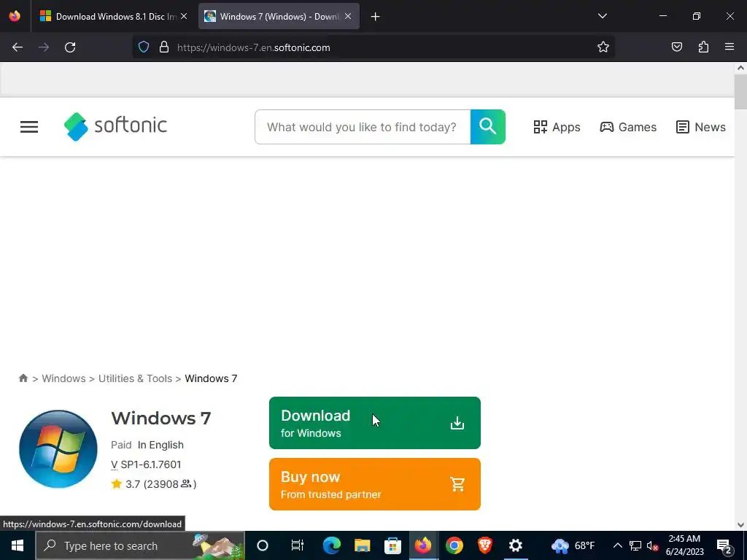Click the teal search magnifier button
This screenshot has width=747, height=560.
pyautogui.click(x=488, y=127)
